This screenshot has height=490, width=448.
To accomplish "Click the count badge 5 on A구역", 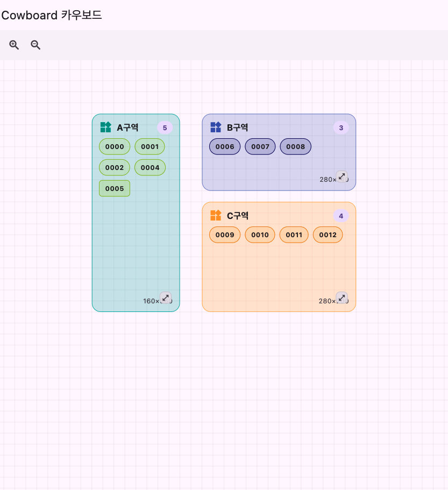I will click(165, 127).
